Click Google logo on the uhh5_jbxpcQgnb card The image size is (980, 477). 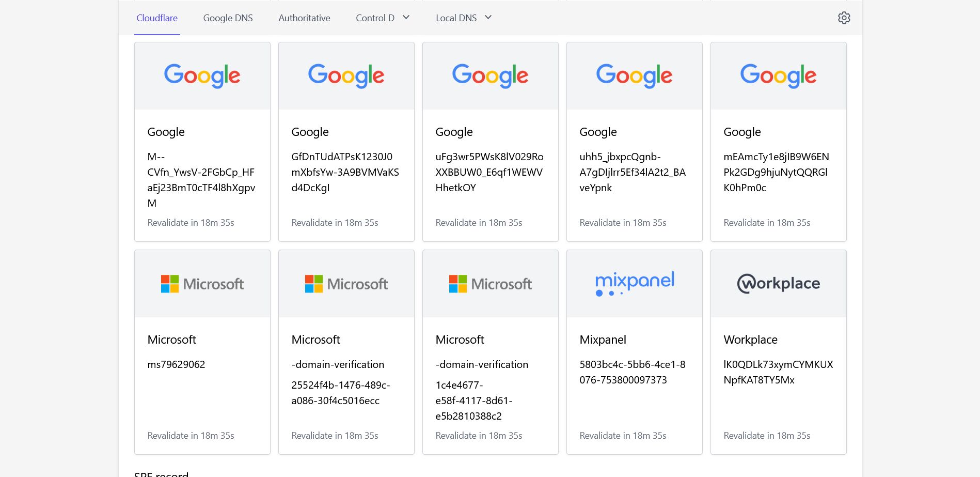[x=634, y=76]
